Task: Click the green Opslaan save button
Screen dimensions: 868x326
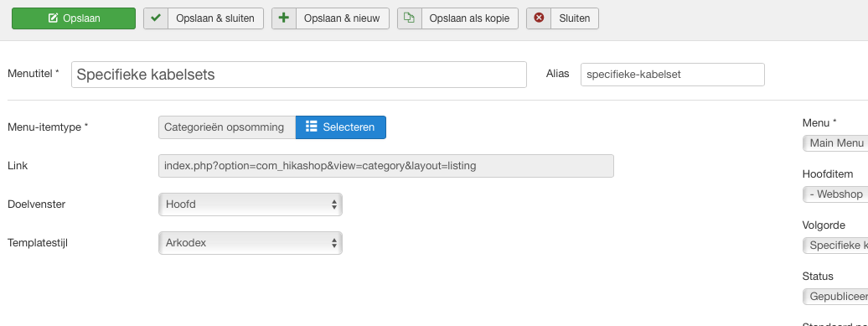Action: coord(74,18)
